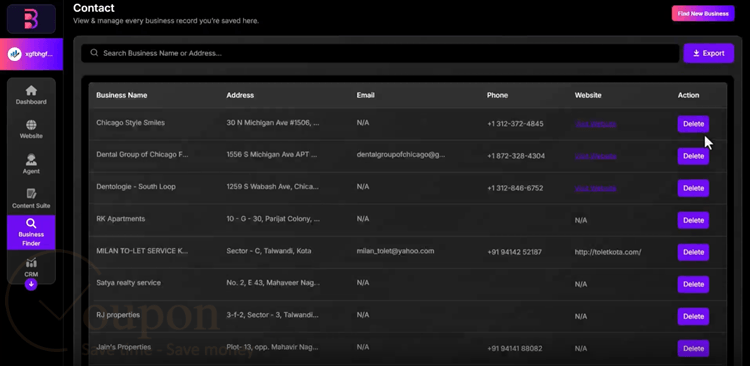Open the xgfbhgf workspace profile
Screen dimensions: 750x366
(31, 54)
